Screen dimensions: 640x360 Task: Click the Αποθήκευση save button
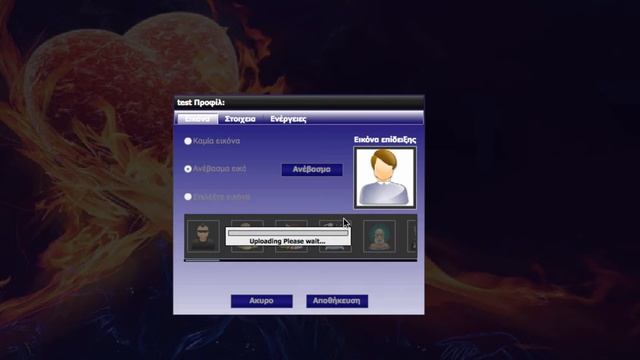tap(337, 301)
